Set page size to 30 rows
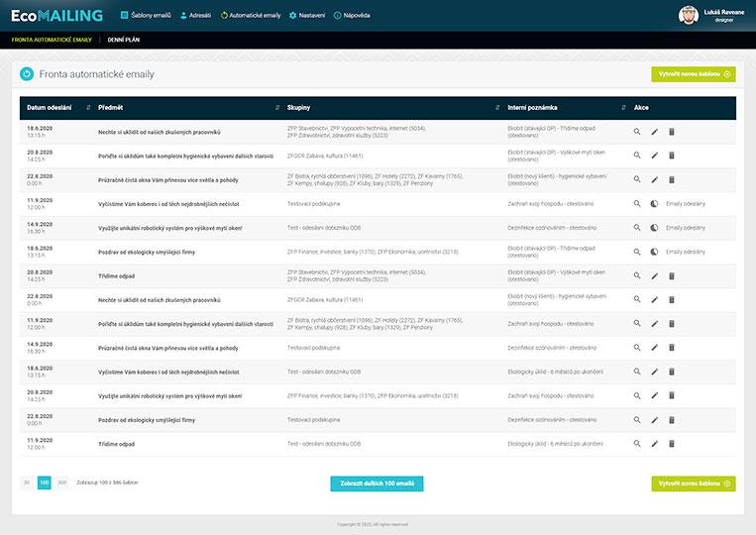This screenshot has width=756, height=535. [x=27, y=482]
